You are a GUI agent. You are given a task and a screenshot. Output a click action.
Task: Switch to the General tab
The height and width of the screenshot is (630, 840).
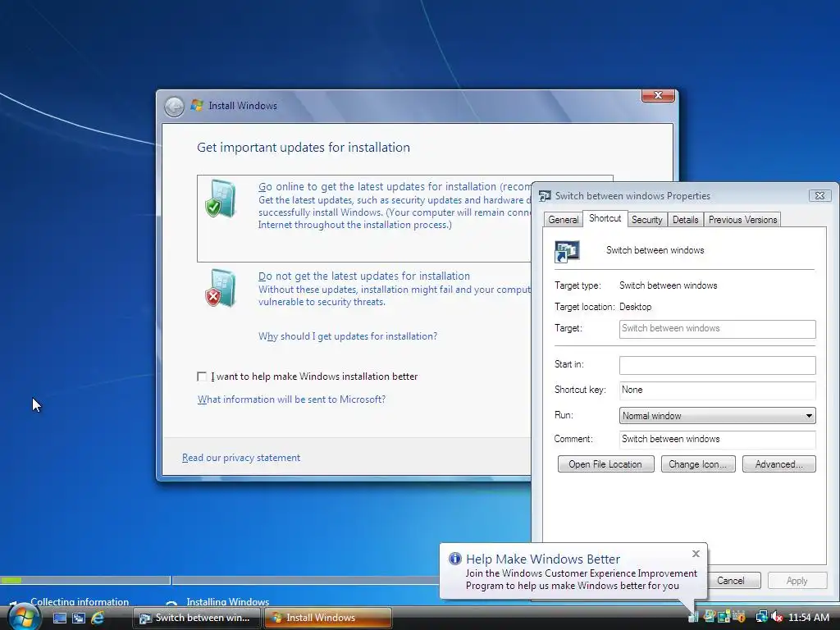563,220
